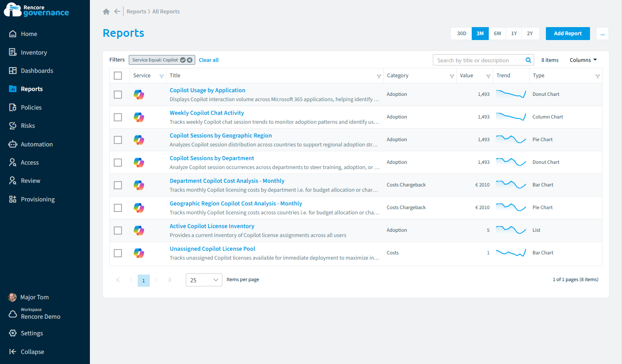Open the Title column filter icon
Viewport: 622px width, 364px height.
tap(379, 76)
